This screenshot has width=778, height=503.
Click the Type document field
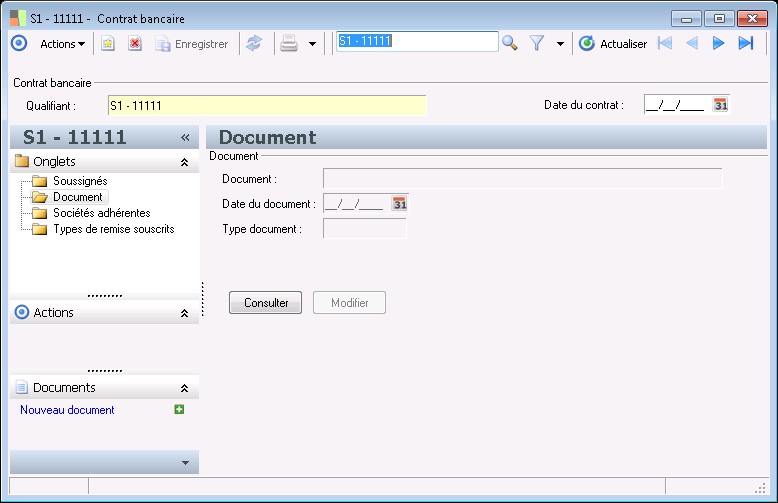[365, 229]
